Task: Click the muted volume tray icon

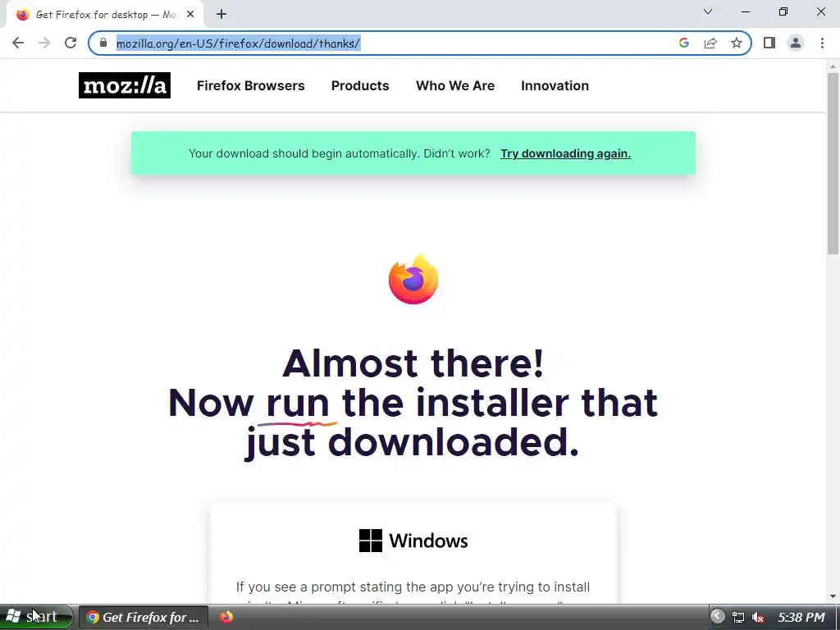Action: [x=757, y=617]
